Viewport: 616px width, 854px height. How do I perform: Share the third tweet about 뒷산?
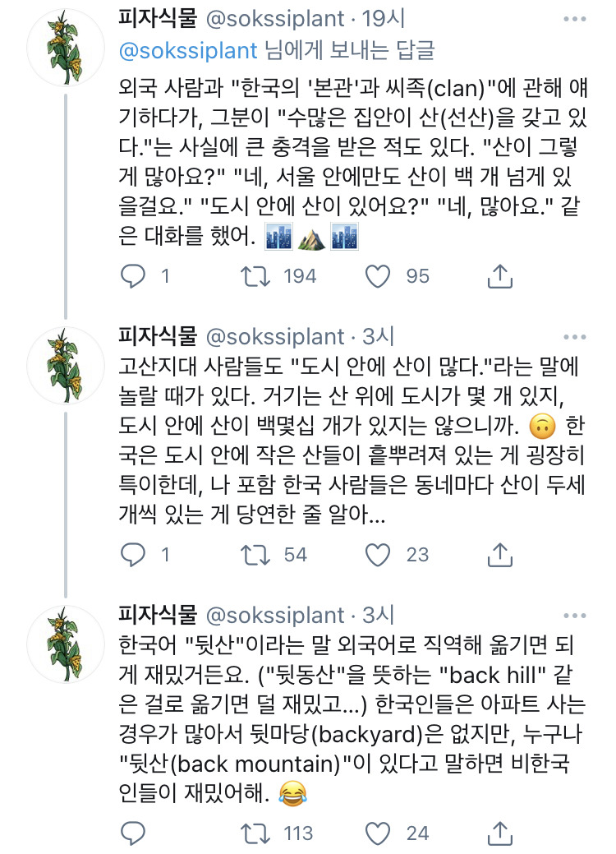click(499, 834)
